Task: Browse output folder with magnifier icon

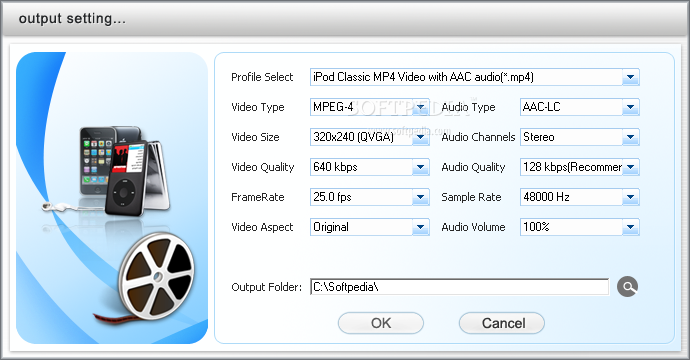Action: [x=628, y=287]
